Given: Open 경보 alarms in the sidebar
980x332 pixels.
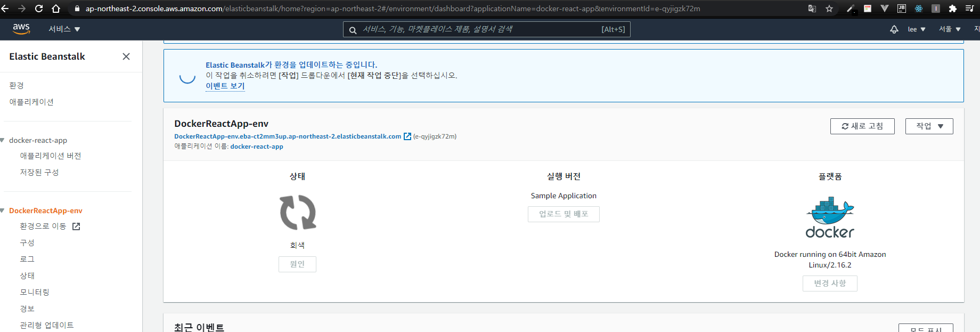Looking at the screenshot, I should (27, 309).
